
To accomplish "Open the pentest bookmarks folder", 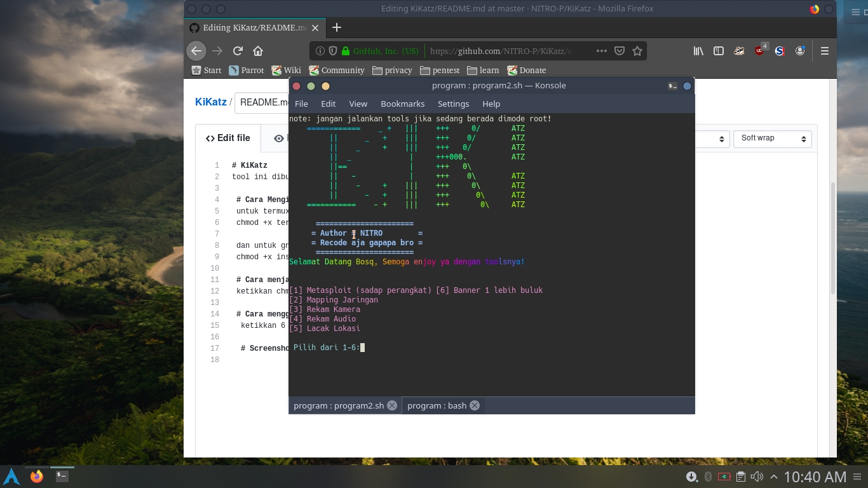I will point(439,70).
